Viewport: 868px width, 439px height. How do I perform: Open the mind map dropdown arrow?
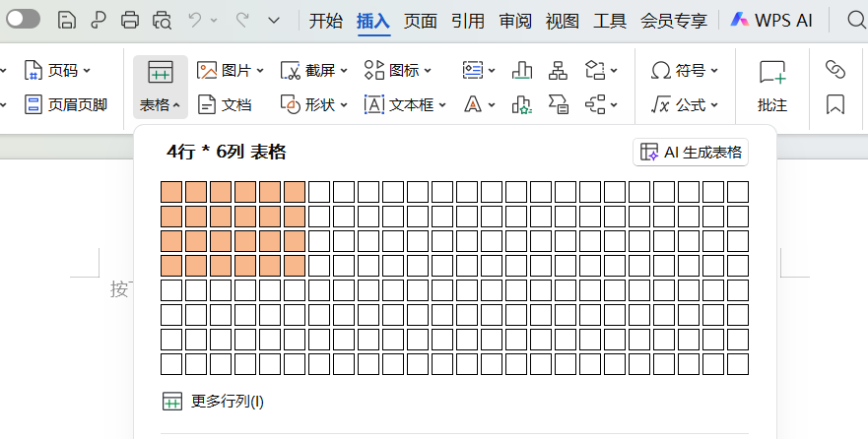coord(614,104)
